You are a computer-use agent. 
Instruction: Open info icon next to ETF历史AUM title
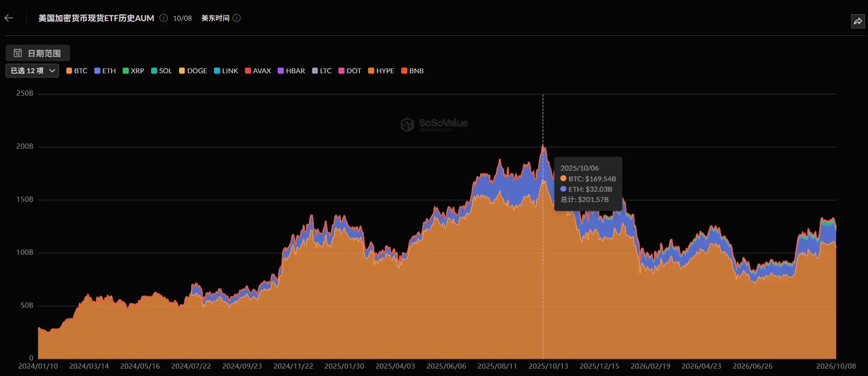tap(164, 18)
